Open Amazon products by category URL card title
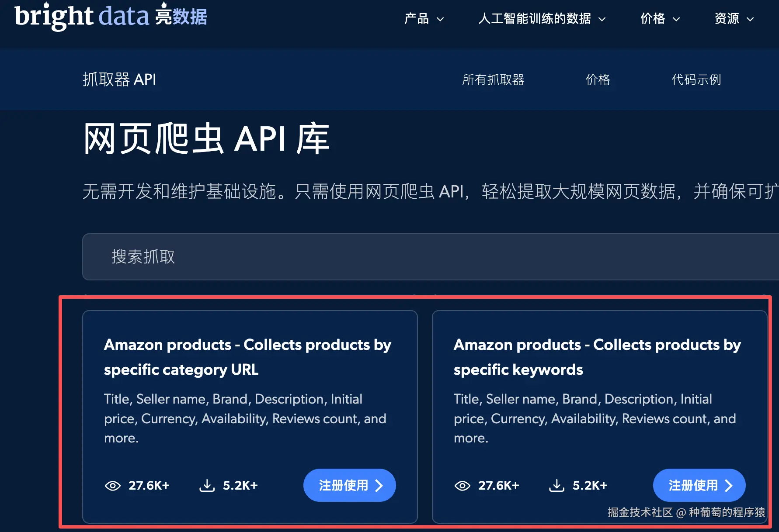Image resolution: width=779 pixels, height=532 pixels. click(x=247, y=357)
